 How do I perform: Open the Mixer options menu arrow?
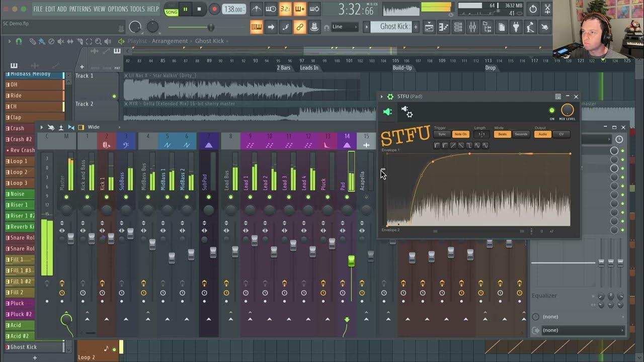coord(41,127)
